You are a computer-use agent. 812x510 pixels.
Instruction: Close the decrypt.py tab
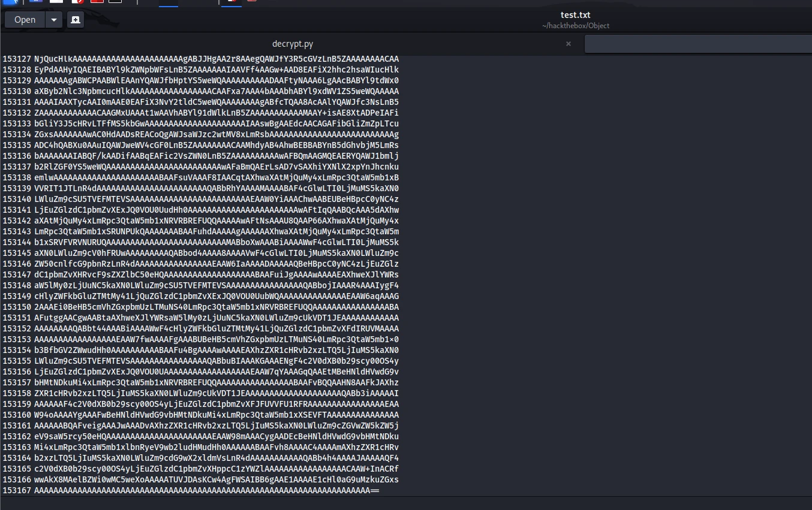[569, 44]
